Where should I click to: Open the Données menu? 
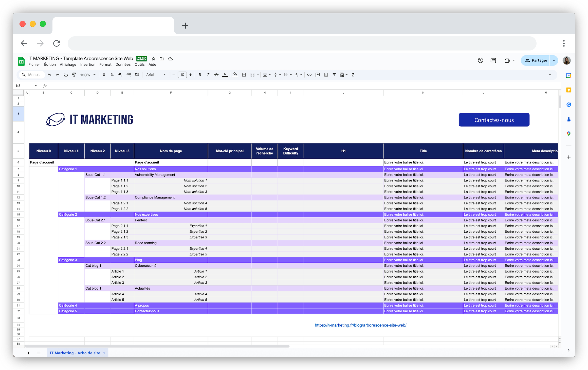pos(123,65)
